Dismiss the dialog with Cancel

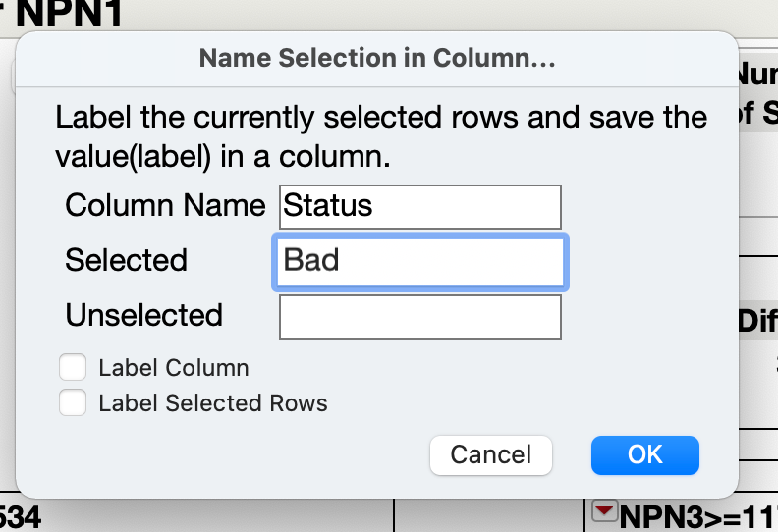(491, 455)
